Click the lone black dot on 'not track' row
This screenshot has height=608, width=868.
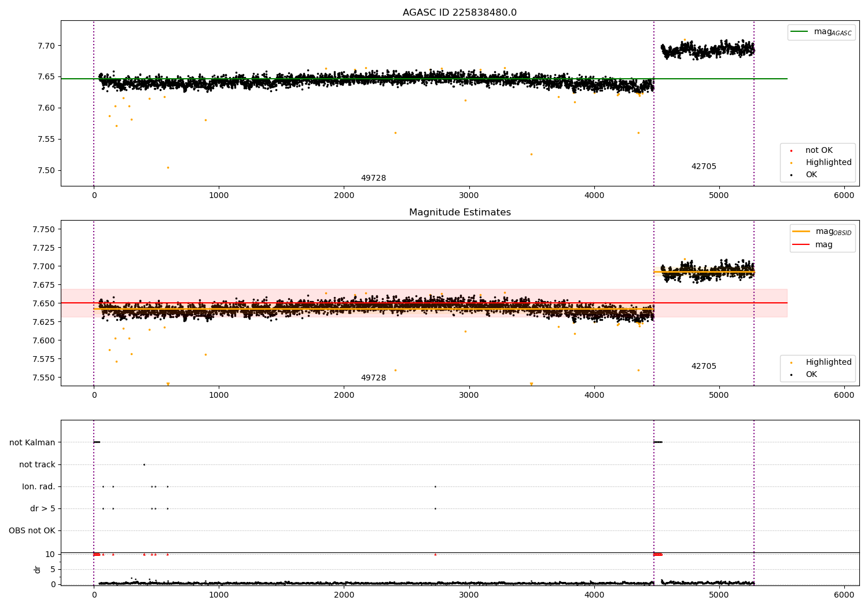(x=144, y=464)
